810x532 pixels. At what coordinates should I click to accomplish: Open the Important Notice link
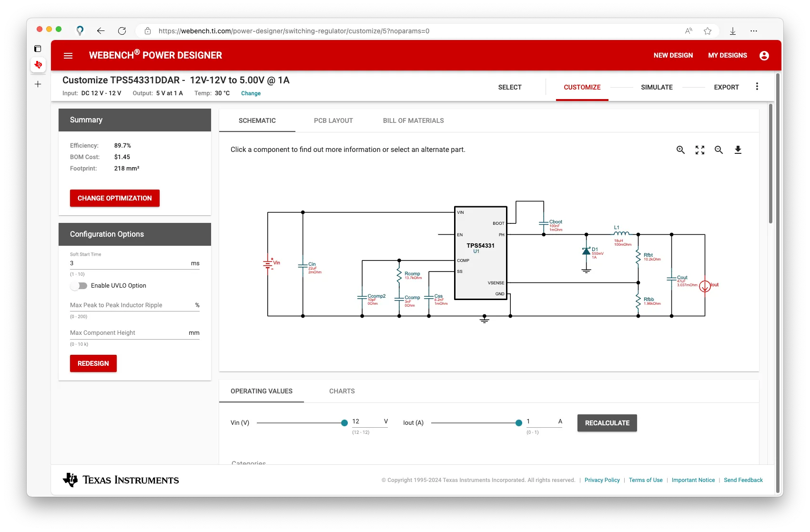pyautogui.click(x=693, y=480)
